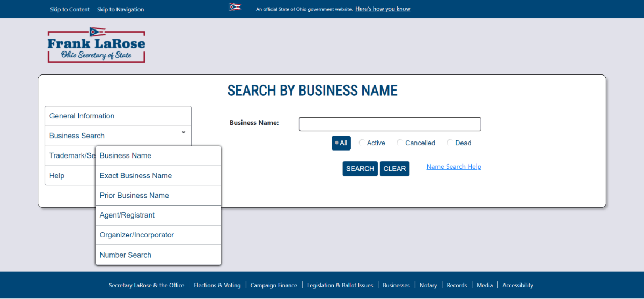This screenshot has width=644, height=299.
Task: Choose Prior Business Name search option
Action: tap(158, 196)
